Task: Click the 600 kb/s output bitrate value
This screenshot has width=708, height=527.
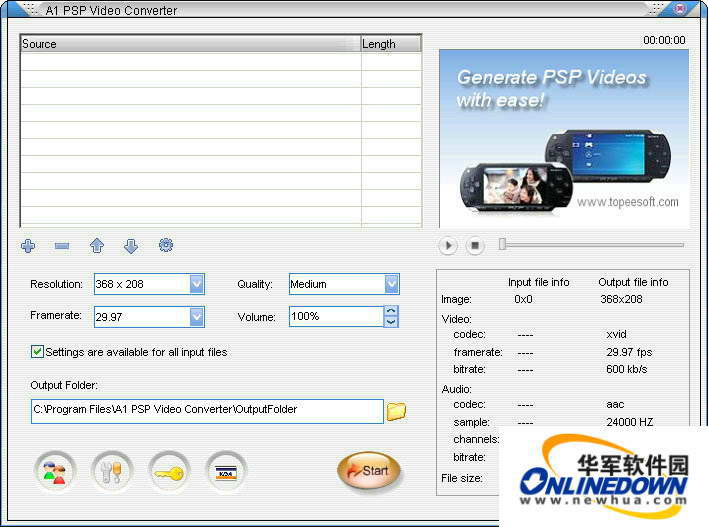Action: pos(627,369)
